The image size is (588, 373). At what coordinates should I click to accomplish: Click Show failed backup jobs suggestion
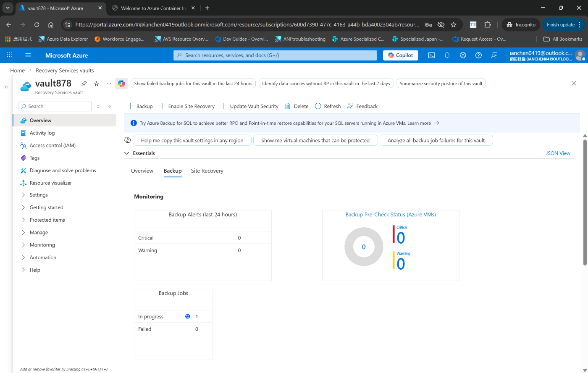193,84
